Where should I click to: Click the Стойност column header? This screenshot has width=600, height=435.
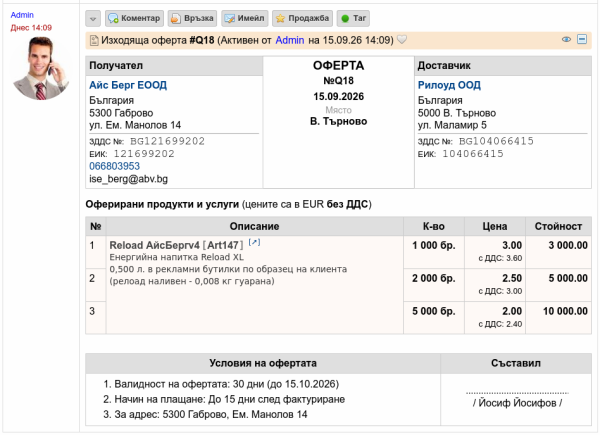click(558, 226)
